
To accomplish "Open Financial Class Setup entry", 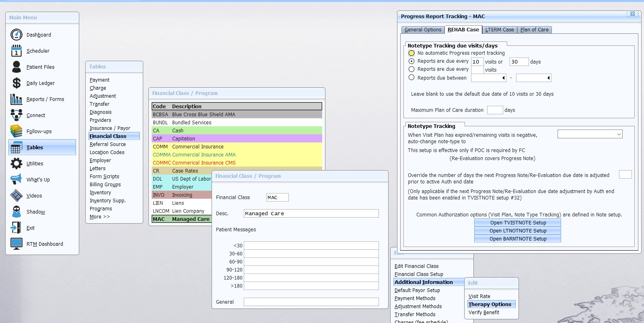I will [419, 274].
